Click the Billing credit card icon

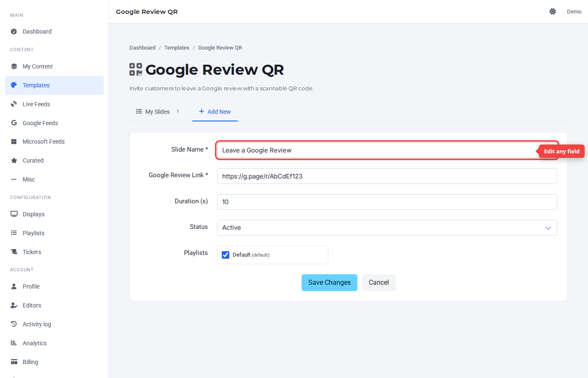click(14, 362)
